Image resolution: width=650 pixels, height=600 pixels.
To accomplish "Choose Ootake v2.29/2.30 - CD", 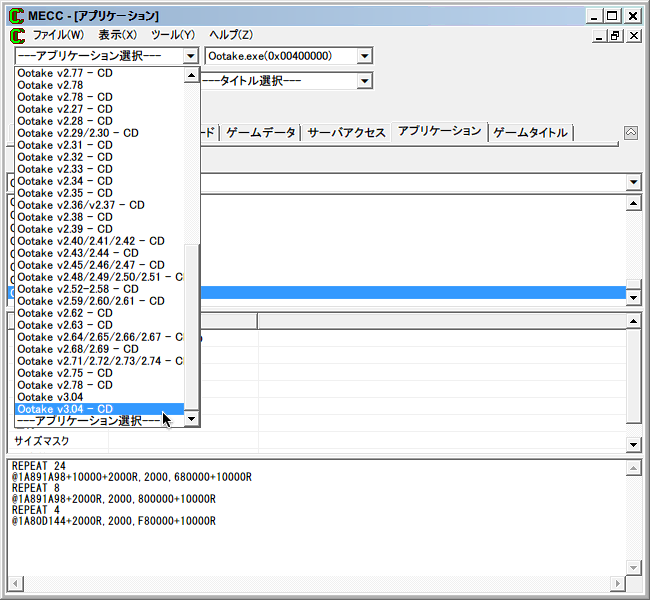I will [x=99, y=133].
